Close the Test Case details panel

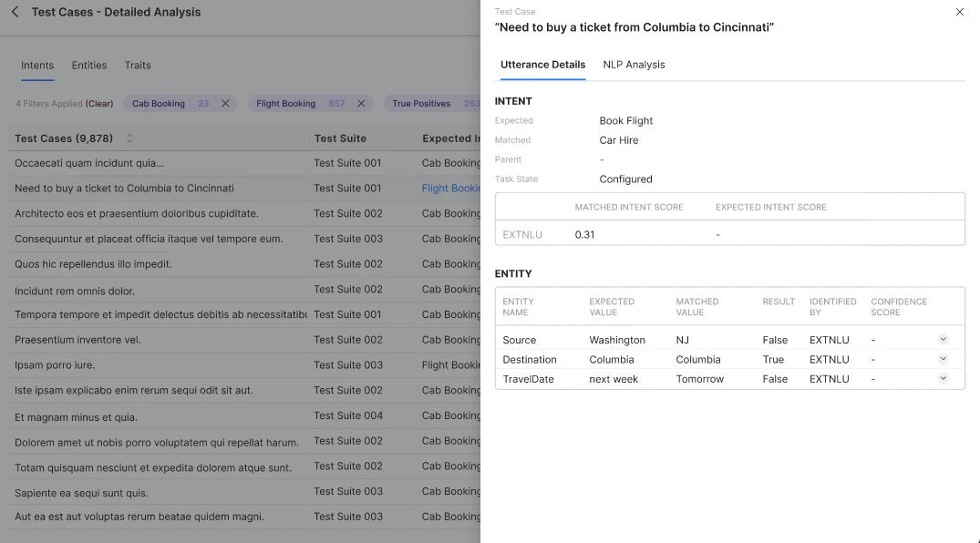959,12
